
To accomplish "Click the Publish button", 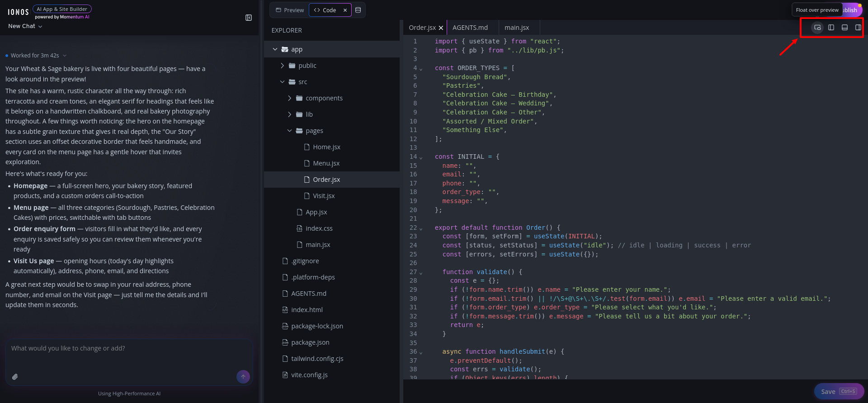I will pos(852,10).
